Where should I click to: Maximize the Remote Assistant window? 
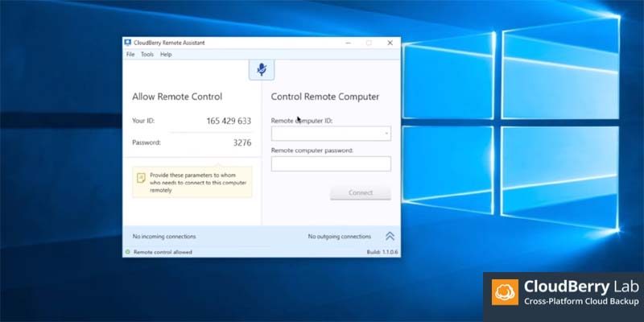pos(369,43)
